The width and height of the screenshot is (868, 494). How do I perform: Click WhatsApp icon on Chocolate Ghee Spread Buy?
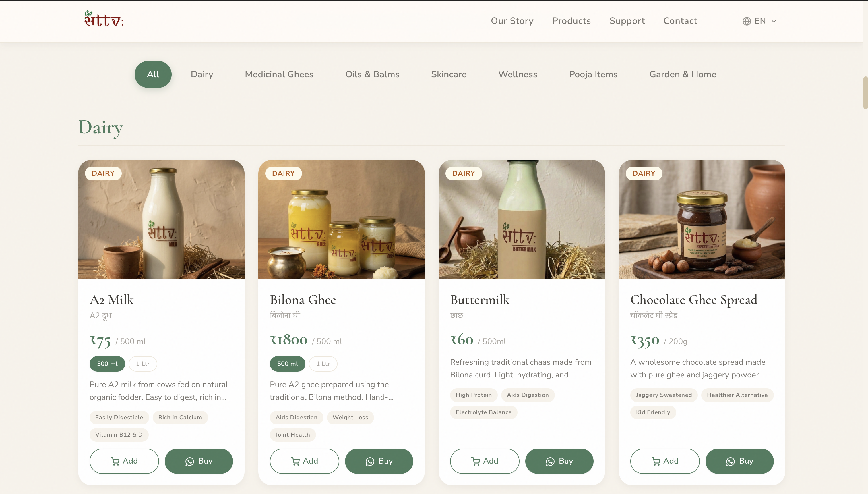[730, 461]
